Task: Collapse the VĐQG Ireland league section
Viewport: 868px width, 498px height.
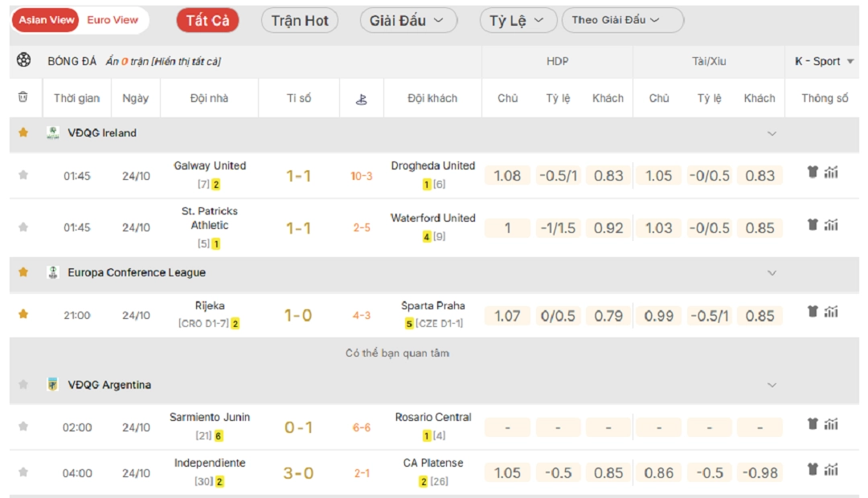Action: click(772, 133)
